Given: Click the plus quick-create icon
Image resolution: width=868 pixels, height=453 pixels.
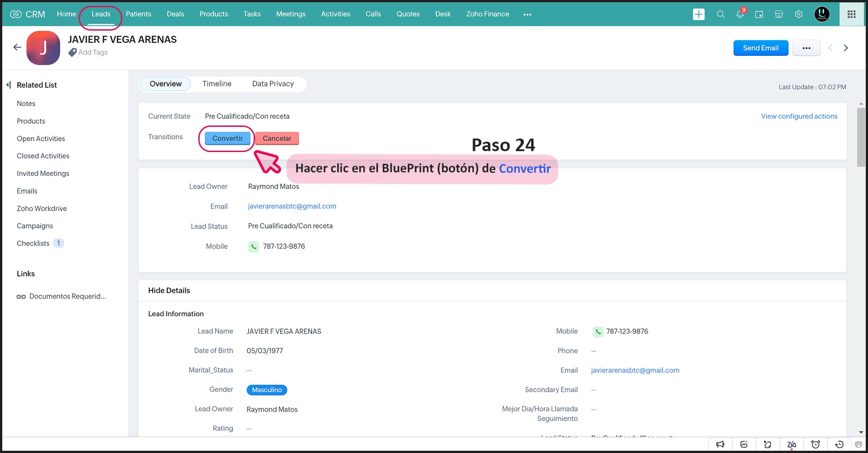Looking at the screenshot, I should tap(698, 14).
